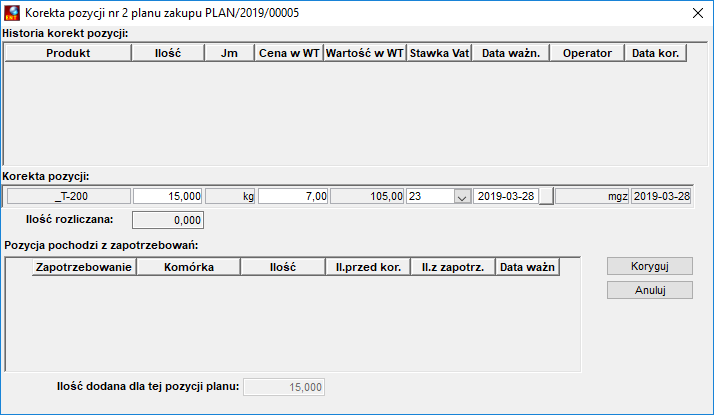
Task: Click the Ilość rozliczana field showing 0,000
Action: pos(168,220)
